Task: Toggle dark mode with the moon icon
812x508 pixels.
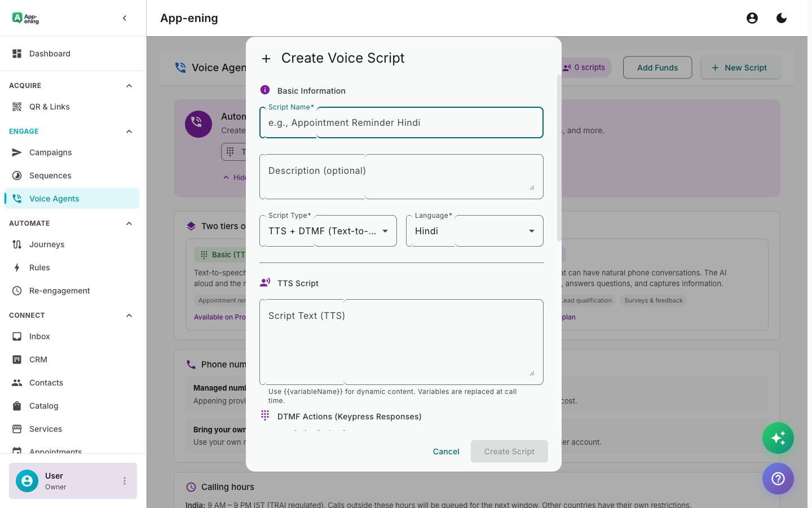Action: (782, 17)
